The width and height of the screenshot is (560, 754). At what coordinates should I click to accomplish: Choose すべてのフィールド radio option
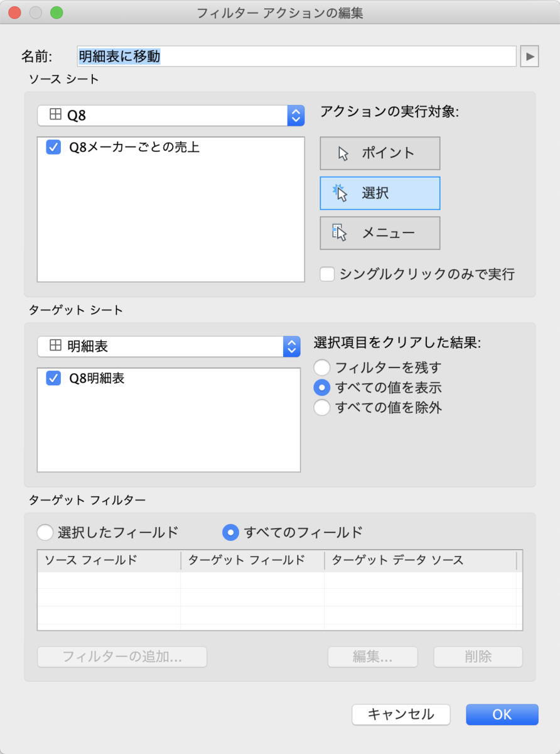[x=231, y=532]
